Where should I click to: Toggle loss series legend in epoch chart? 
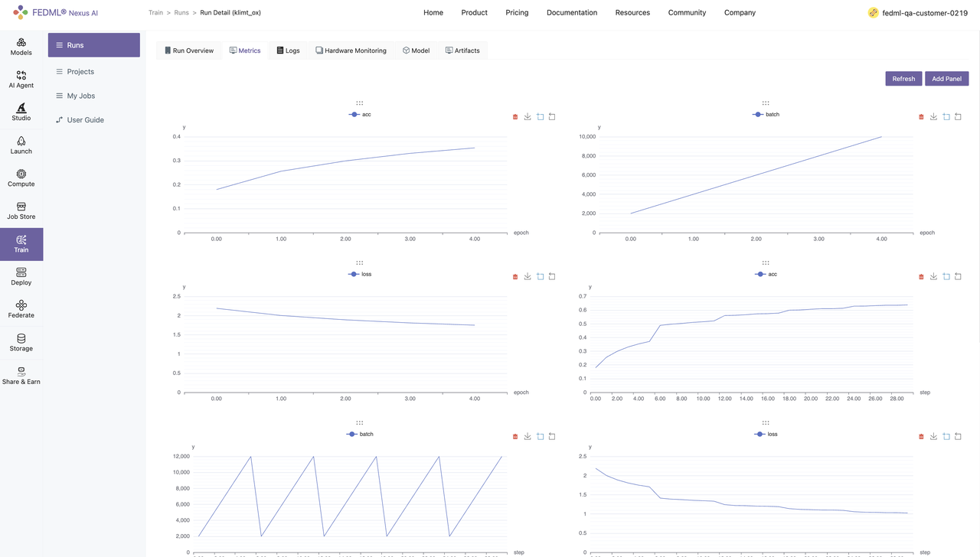(360, 274)
